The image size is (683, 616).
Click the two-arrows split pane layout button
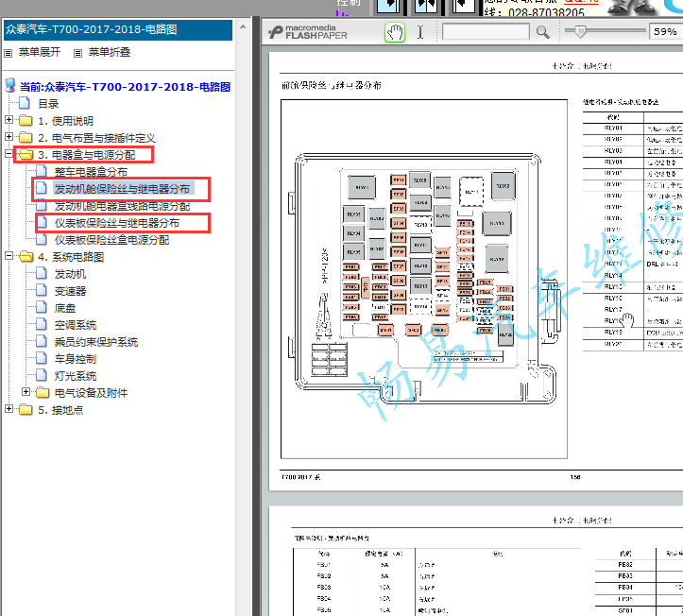425,6
